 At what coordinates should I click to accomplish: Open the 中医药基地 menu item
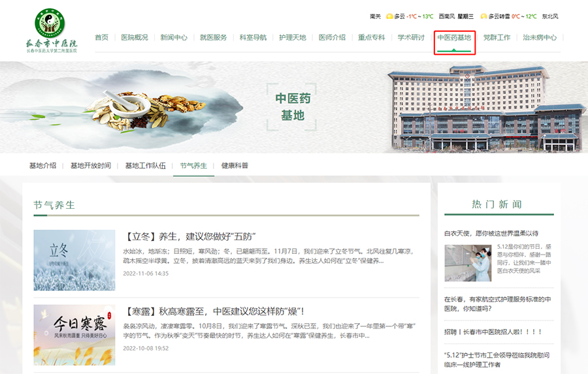point(454,38)
